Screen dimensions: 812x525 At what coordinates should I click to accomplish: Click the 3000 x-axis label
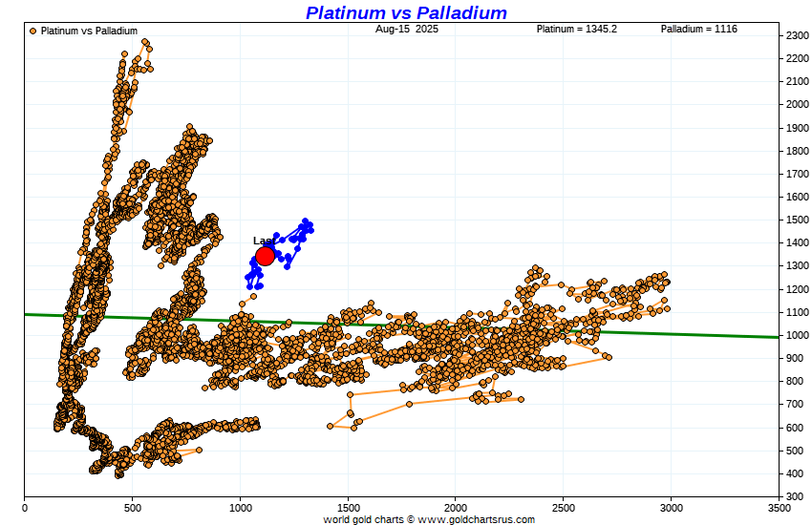tap(672, 508)
